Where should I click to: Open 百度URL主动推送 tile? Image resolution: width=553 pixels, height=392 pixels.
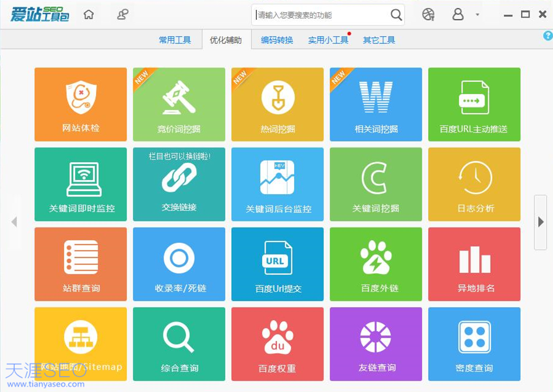coord(474,104)
